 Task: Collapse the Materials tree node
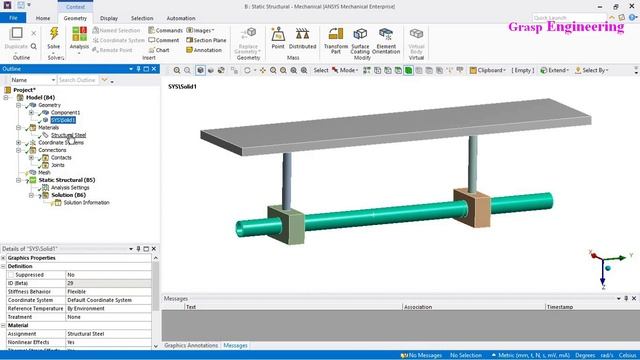[18, 127]
